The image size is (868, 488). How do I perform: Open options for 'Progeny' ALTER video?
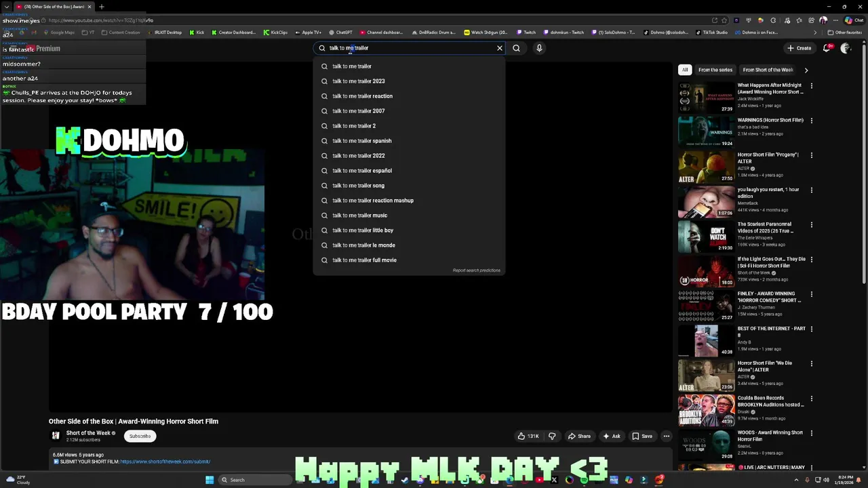pos(811,155)
